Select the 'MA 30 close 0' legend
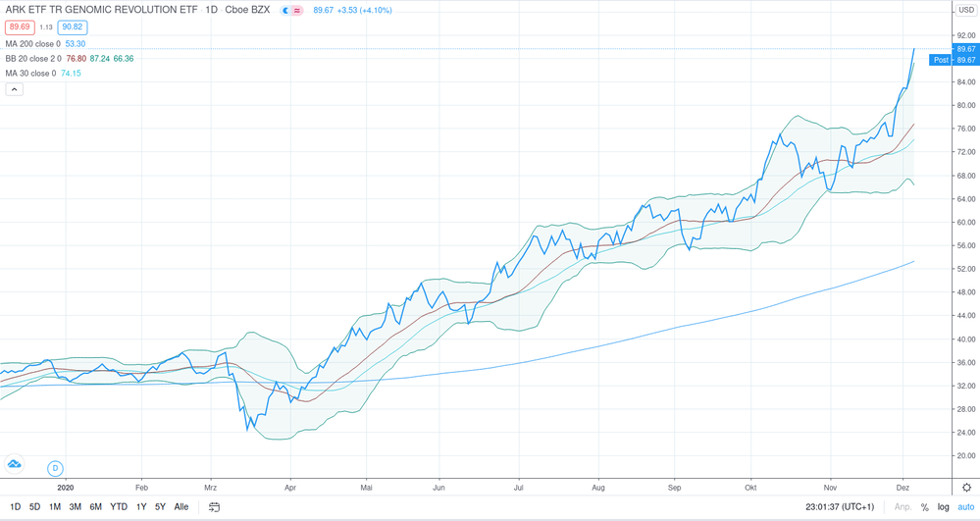 (x=30, y=74)
